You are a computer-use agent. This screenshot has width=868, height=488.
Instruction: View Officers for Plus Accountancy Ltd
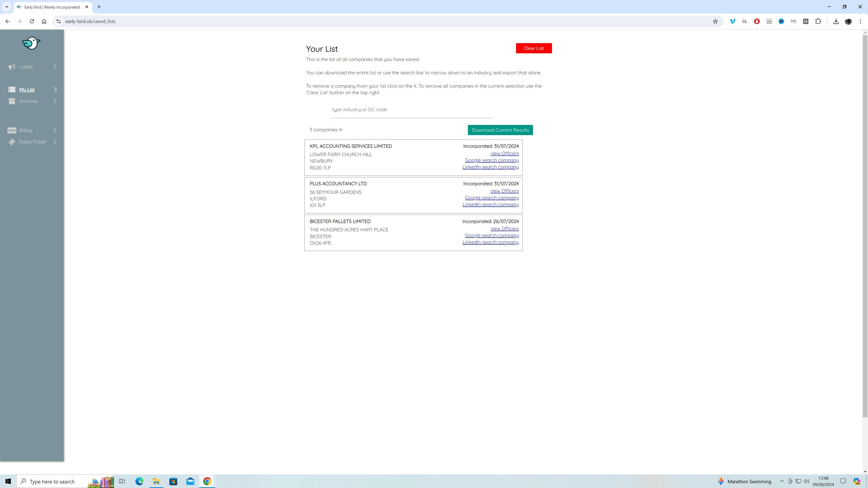tap(505, 191)
